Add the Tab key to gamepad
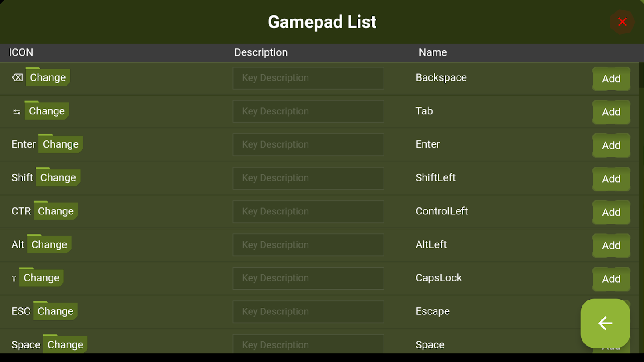Screen dimensions: 644x362 pos(611,112)
